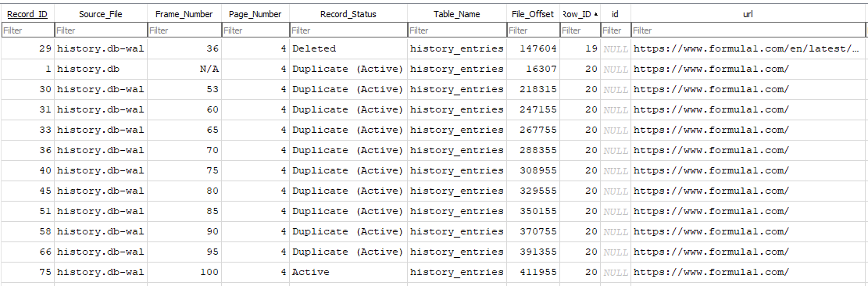The height and width of the screenshot is (286, 868).
Task: Select the Deleted status cell of record 29
Action: tap(348, 48)
